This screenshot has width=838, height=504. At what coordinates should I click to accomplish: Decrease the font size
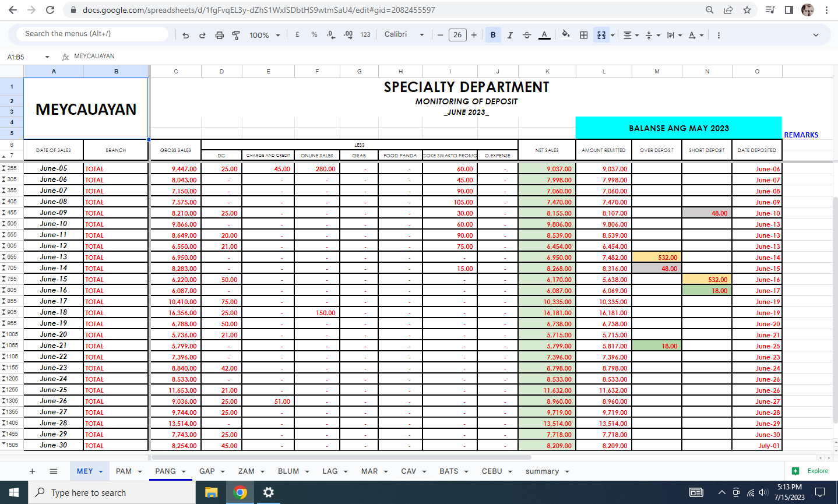click(441, 35)
